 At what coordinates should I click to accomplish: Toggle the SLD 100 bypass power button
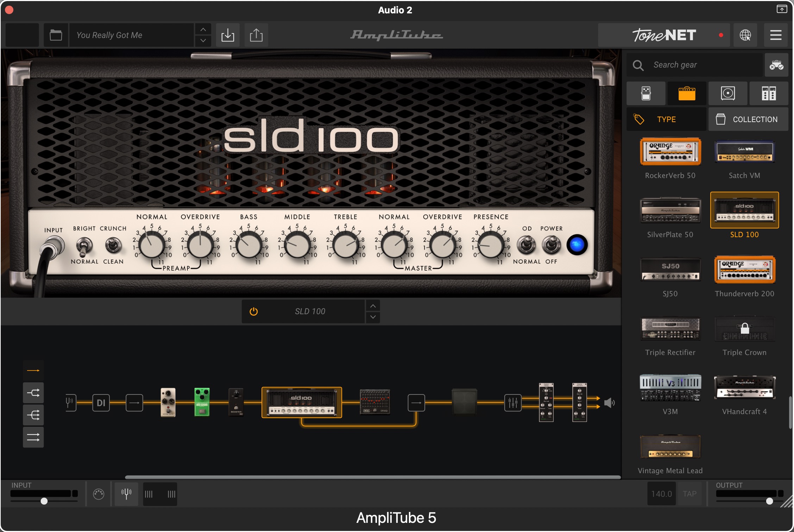coord(253,311)
